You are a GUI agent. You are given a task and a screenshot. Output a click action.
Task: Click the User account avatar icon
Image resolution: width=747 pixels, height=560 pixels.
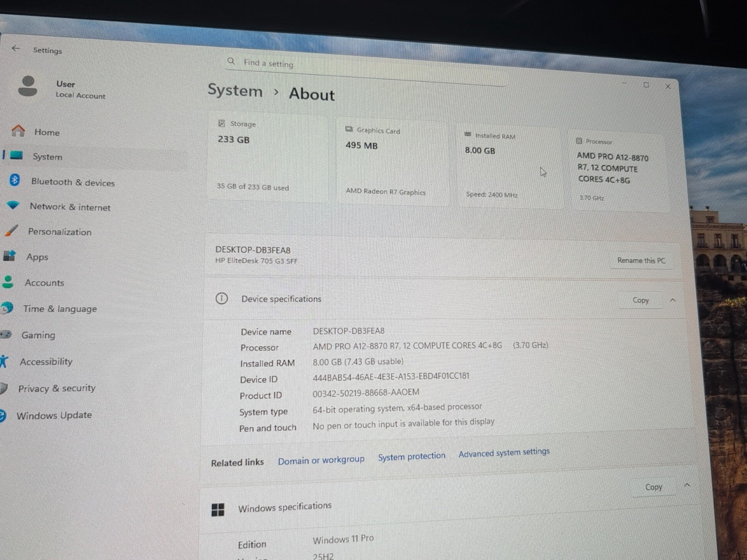[x=28, y=86]
